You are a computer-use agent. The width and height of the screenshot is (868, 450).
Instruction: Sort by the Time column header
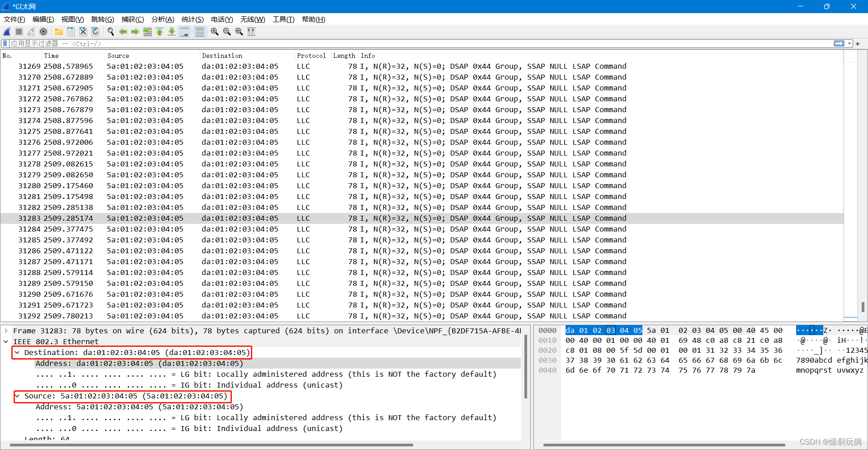(73, 56)
